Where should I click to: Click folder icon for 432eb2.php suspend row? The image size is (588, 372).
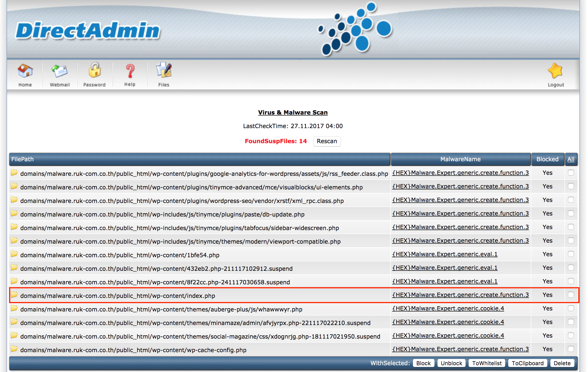14,268
